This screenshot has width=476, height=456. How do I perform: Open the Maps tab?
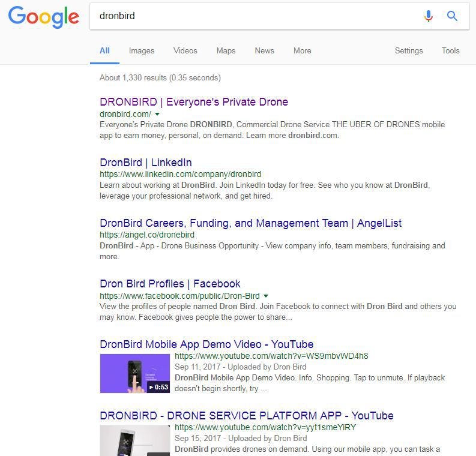click(226, 50)
